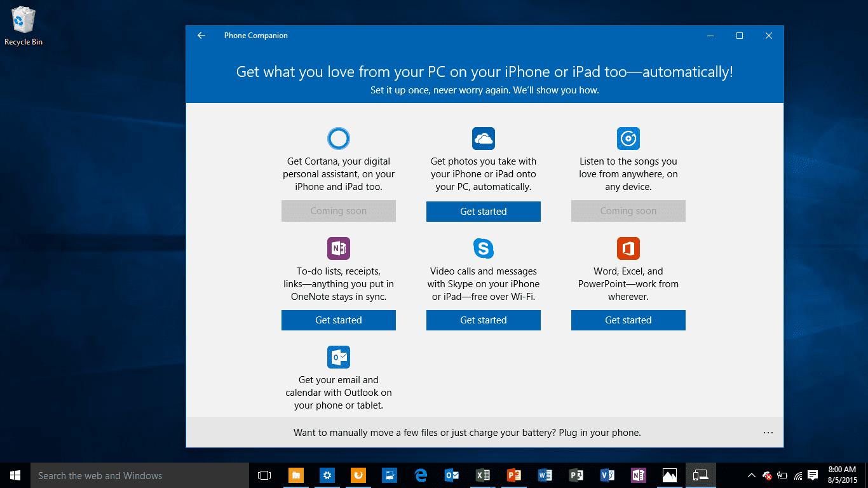Viewport: 868px width, 488px height.
Task: Minimize the Phone Companion window
Action: tap(710, 36)
